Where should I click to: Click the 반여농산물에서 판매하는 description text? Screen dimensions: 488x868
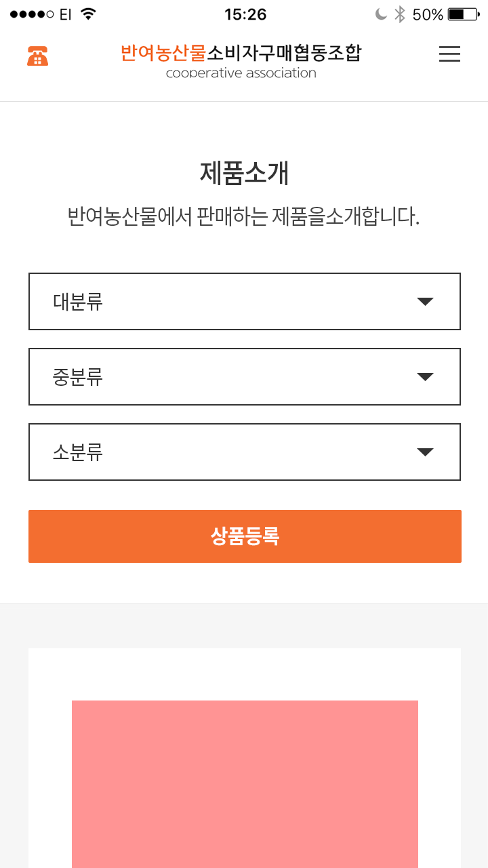tap(244, 217)
